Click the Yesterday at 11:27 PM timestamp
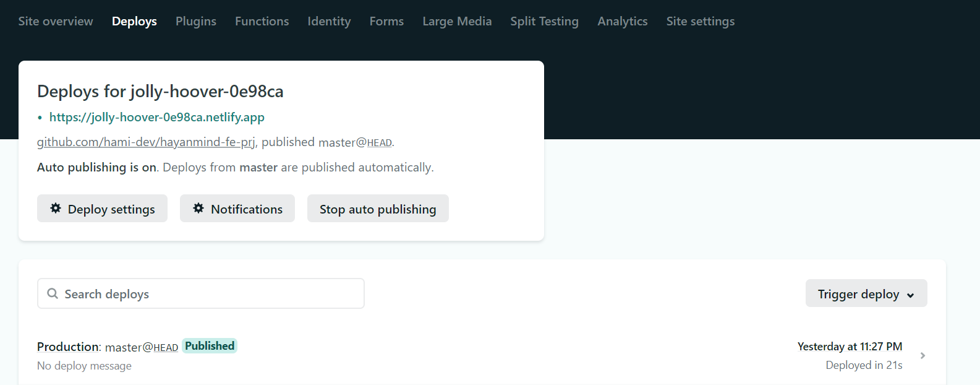 pyautogui.click(x=850, y=347)
